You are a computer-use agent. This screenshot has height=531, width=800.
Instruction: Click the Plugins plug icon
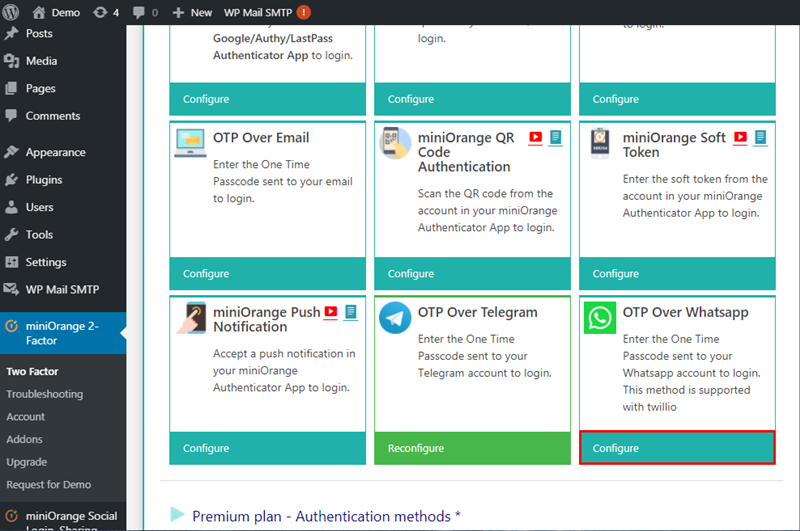11,180
